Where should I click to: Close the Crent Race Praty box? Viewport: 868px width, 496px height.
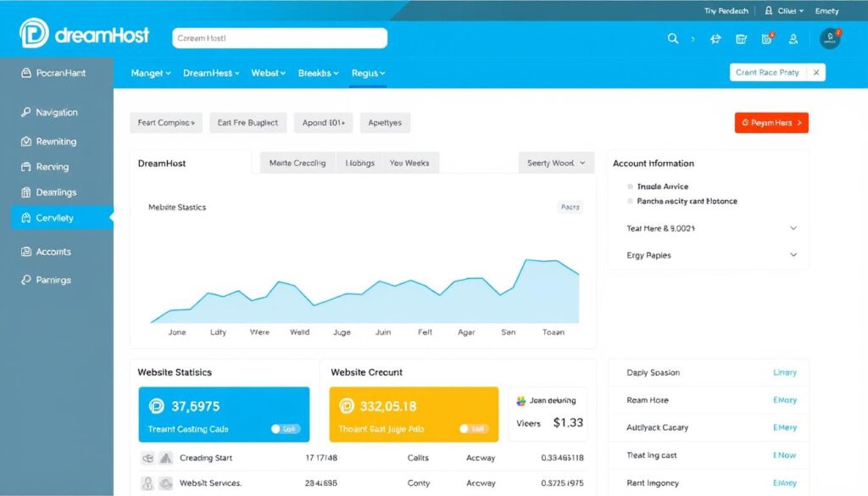click(816, 73)
